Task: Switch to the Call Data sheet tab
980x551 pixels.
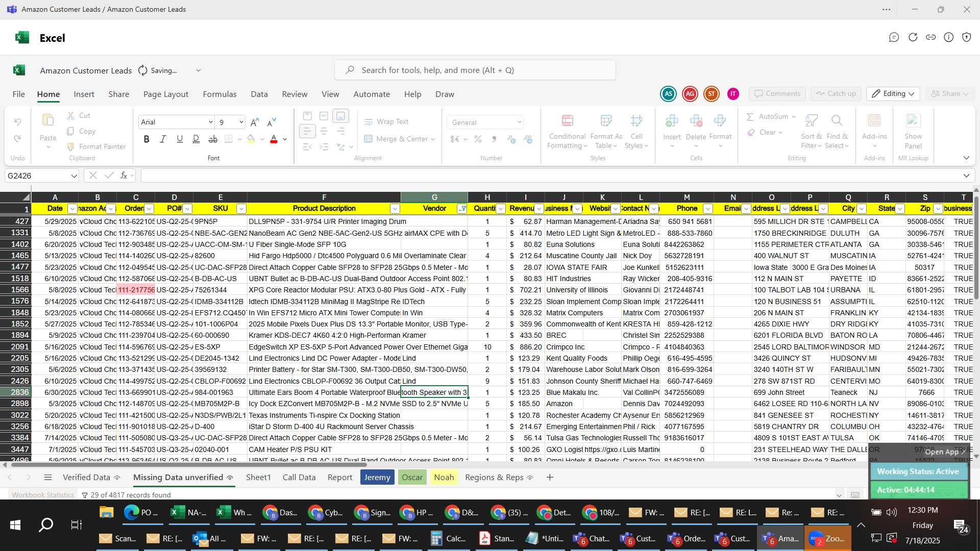Action: pyautogui.click(x=299, y=478)
